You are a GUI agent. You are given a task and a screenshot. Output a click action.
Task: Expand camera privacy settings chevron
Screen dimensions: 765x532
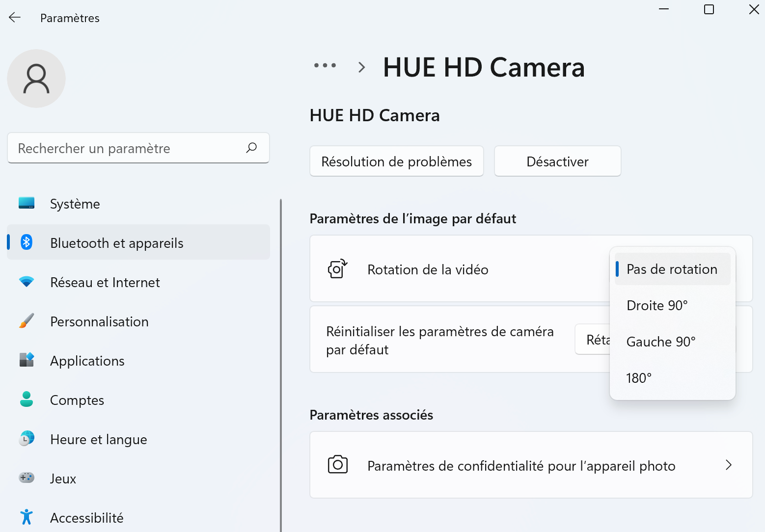point(729,465)
